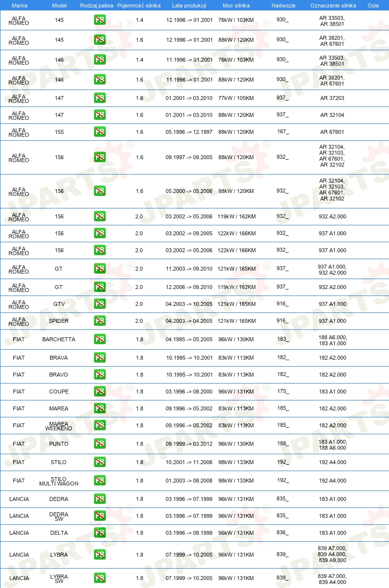389x588 pixels.
Task: Select the fuel icon for Lancia DELTA
Action: [x=100, y=533]
